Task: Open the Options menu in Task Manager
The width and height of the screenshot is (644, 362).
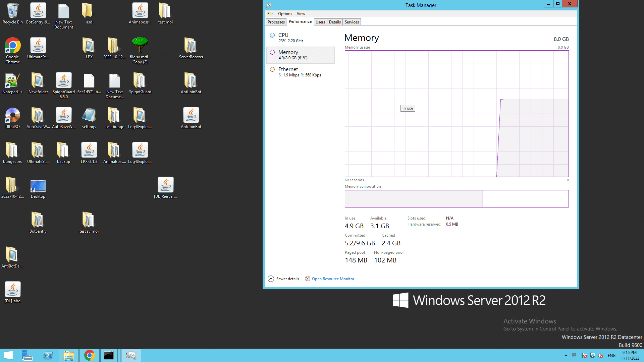Action: [x=285, y=14]
